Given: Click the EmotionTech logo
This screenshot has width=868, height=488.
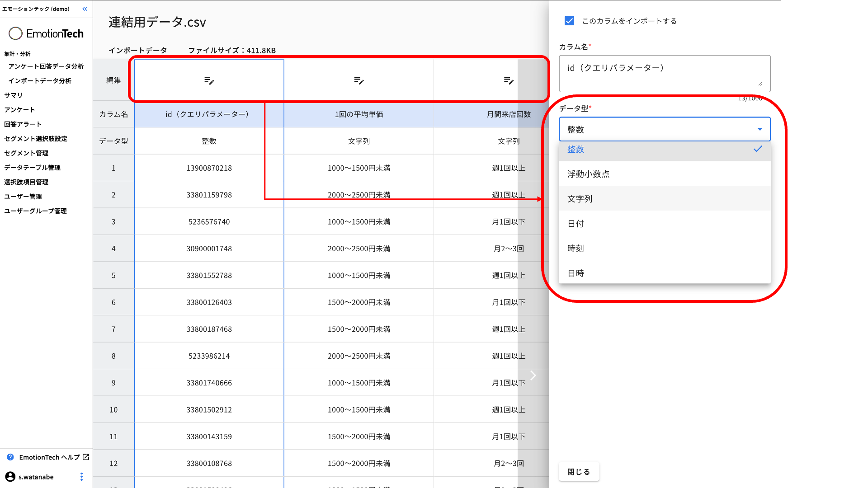Looking at the screenshot, I should (46, 33).
